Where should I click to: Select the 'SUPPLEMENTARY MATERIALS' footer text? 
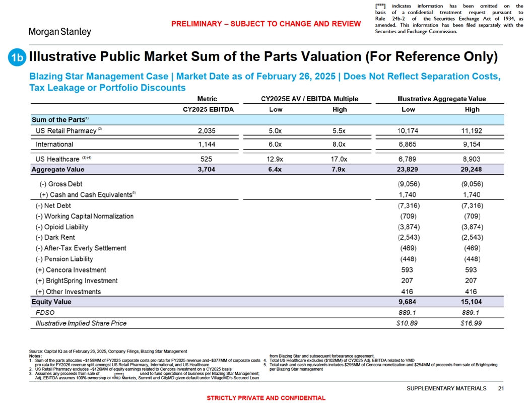click(446, 388)
